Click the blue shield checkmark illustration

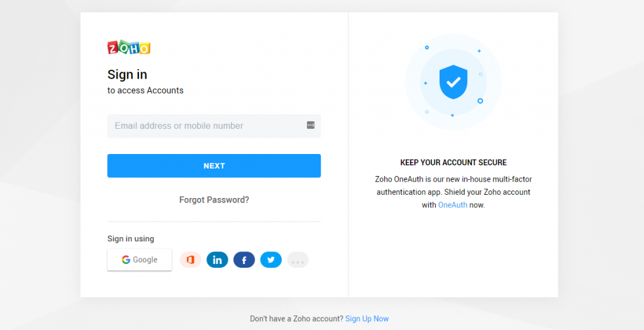[453, 82]
